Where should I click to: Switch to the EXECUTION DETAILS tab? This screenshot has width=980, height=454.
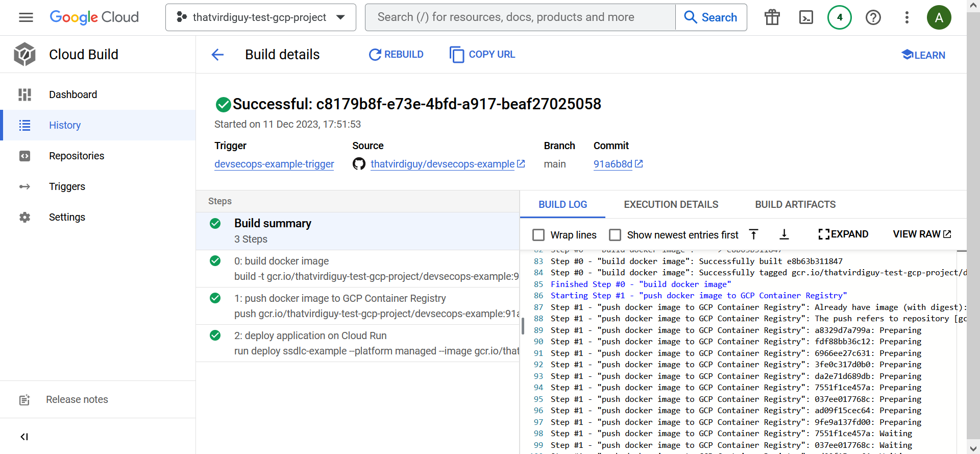[x=671, y=204]
